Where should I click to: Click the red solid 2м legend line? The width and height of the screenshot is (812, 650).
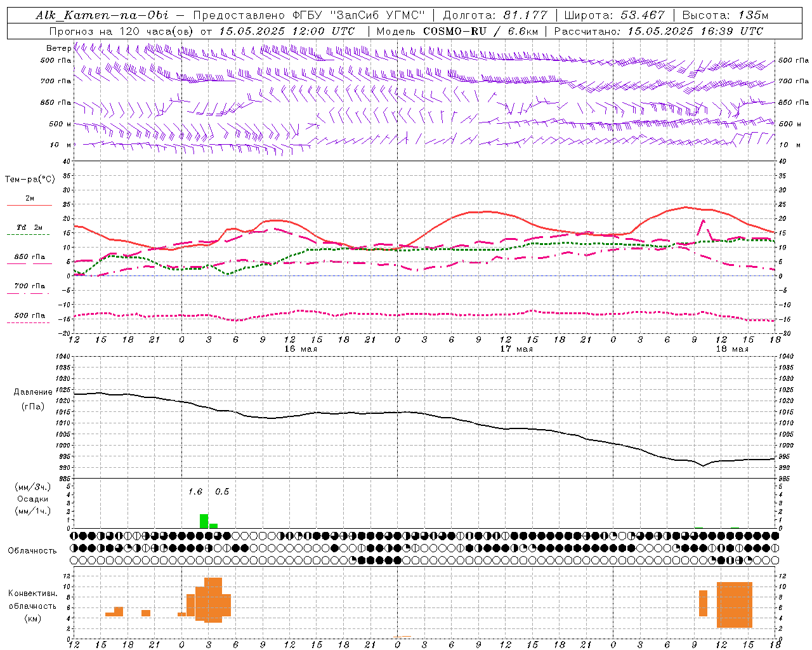click(29, 206)
